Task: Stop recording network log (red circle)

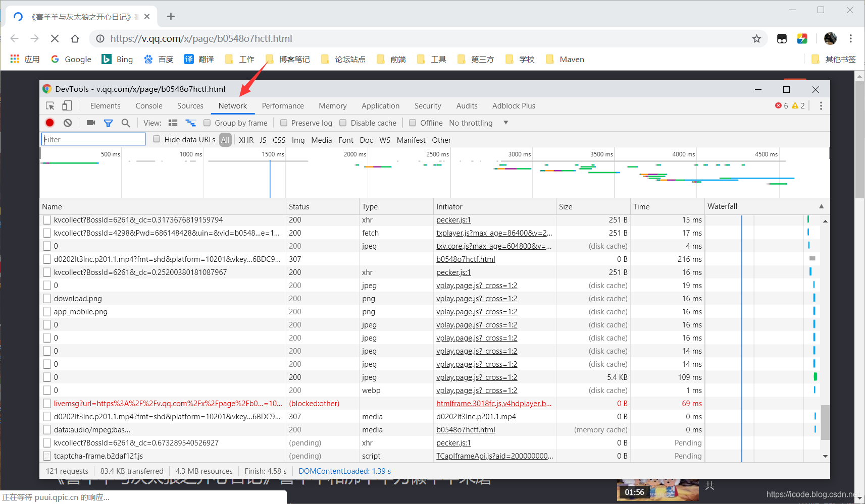Action: 49,123
